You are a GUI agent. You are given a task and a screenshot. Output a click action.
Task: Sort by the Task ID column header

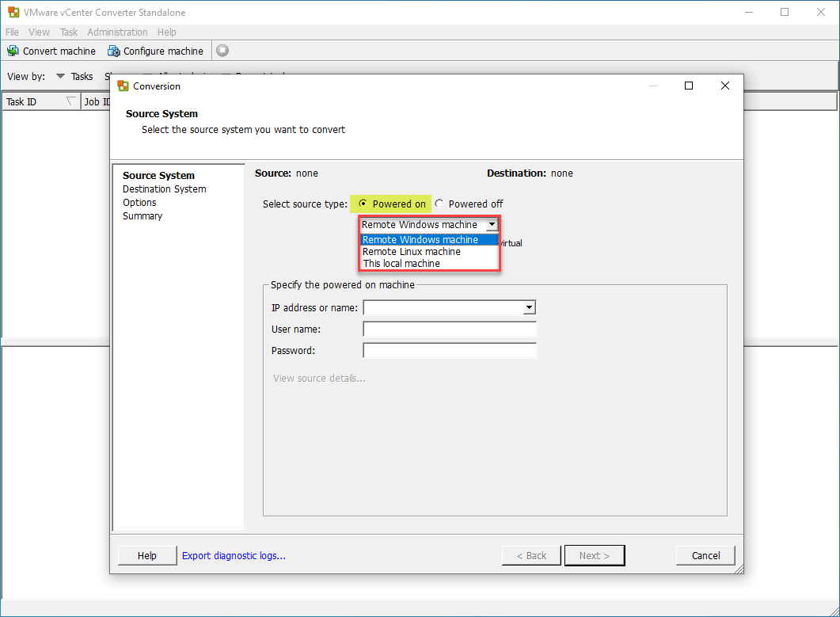pos(32,101)
